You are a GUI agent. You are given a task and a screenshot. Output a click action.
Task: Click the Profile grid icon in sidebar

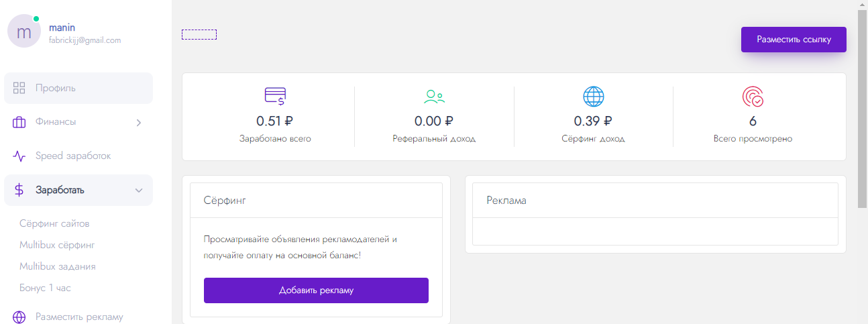(x=19, y=88)
